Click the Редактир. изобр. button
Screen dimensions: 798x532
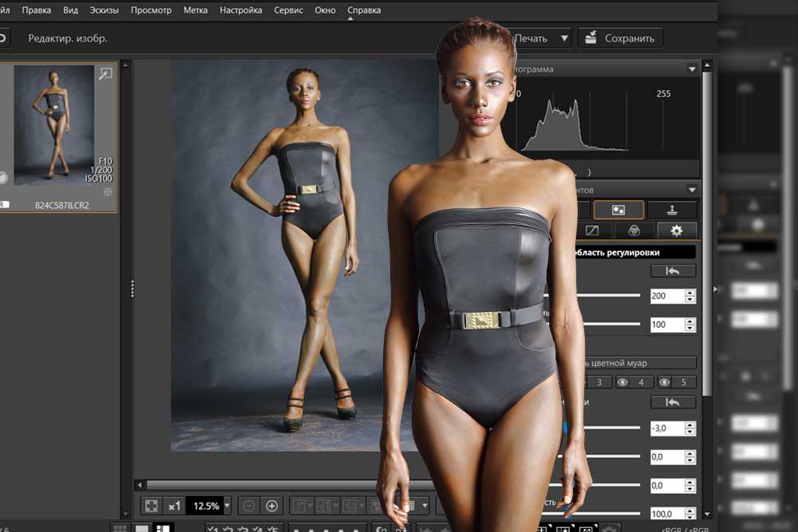67,38
